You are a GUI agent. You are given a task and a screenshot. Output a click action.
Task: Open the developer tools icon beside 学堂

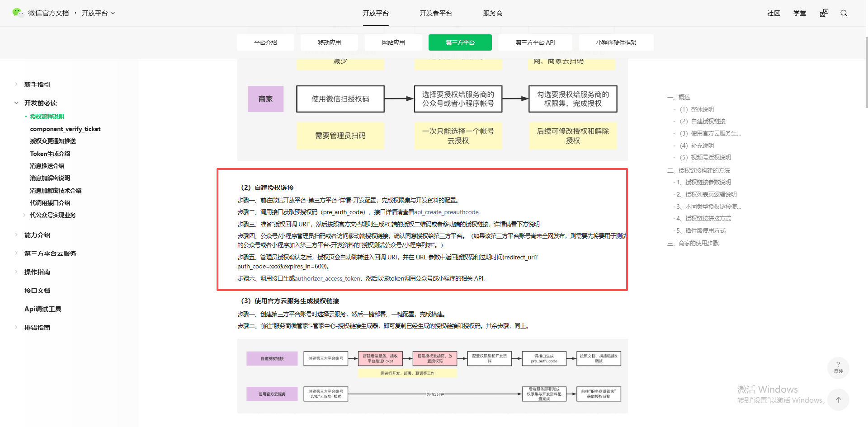pyautogui.click(x=824, y=13)
